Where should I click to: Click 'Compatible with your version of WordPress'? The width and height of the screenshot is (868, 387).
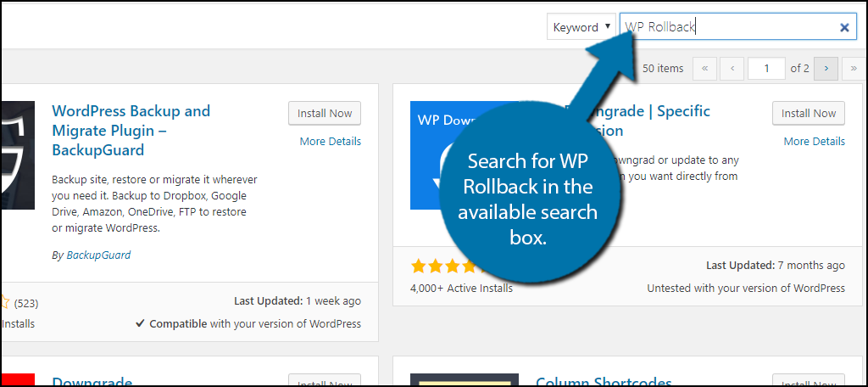pos(248,324)
